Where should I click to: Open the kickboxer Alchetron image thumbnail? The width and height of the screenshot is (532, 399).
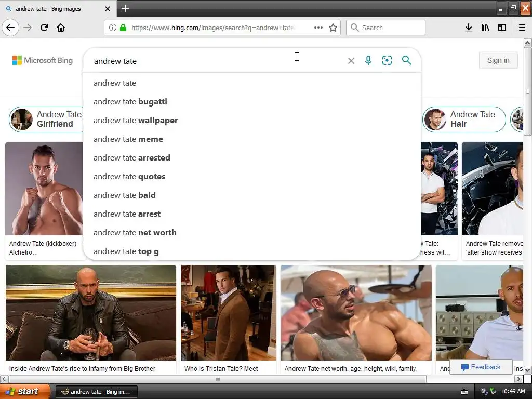coord(44,188)
